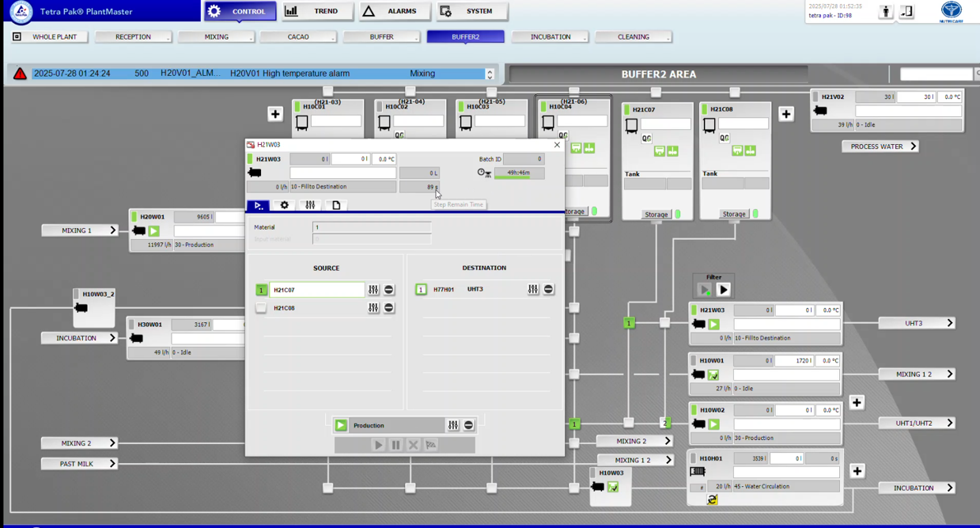This screenshot has width=980, height=528.
Task: Toggle the H21C08 source checkbox
Action: tap(261, 308)
